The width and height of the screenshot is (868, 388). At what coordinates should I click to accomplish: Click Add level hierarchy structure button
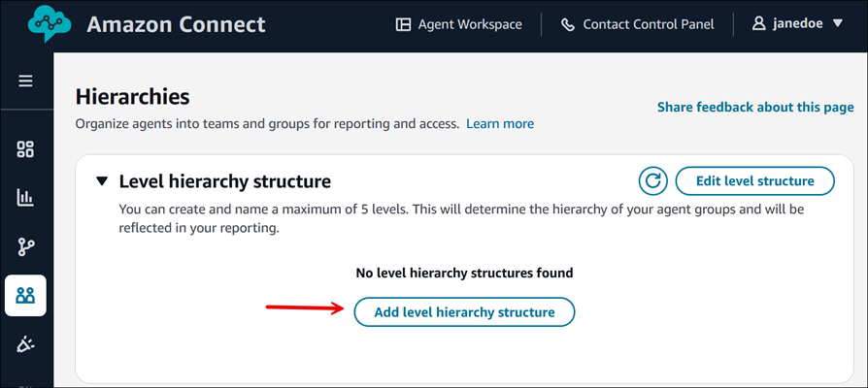[x=464, y=311]
